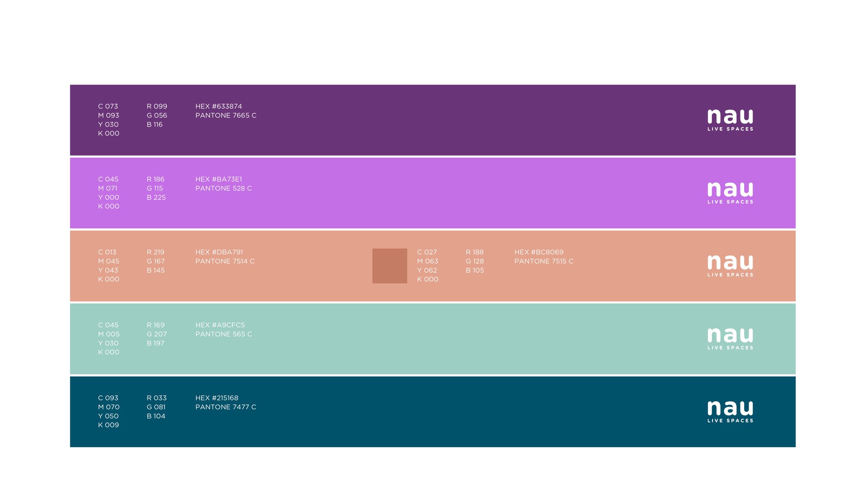Click the M 005 value
The image size is (868, 487).
(109, 334)
